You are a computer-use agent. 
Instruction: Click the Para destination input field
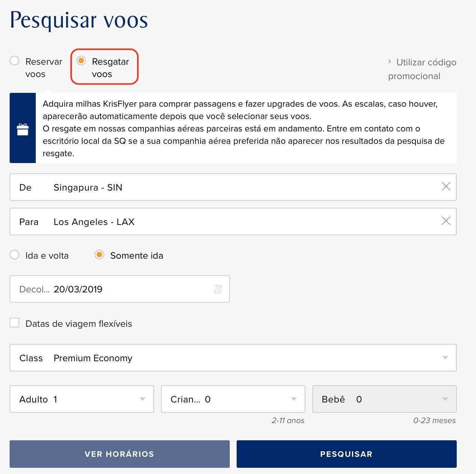233,222
